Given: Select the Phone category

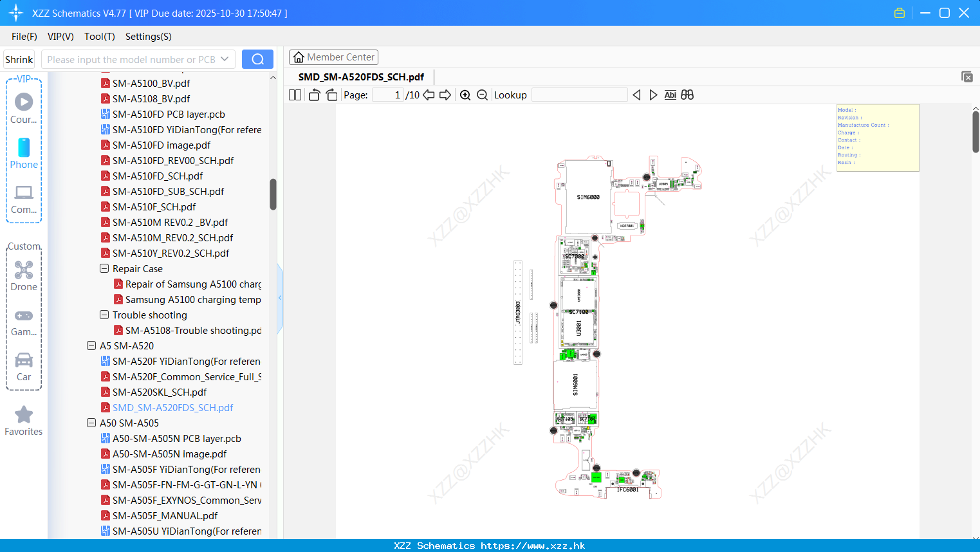Looking at the screenshot, I should click(24, 154).
